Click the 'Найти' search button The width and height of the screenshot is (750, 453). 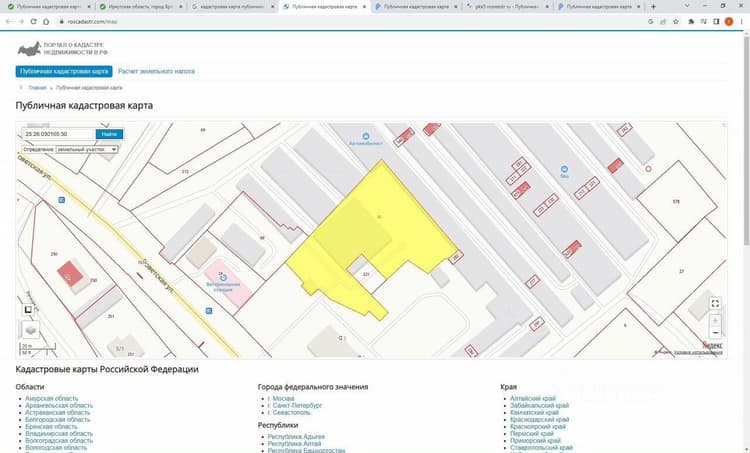click(109, 134)
